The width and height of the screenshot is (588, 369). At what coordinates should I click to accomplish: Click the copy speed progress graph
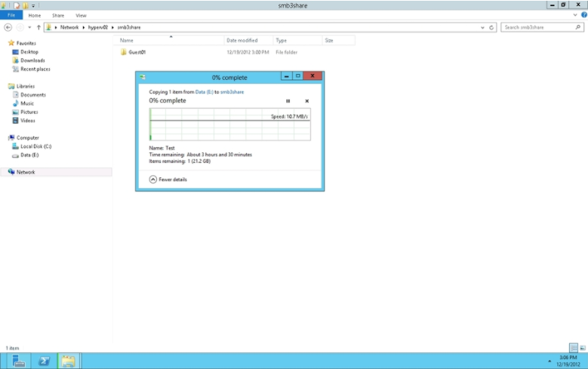tap(230, 125)
